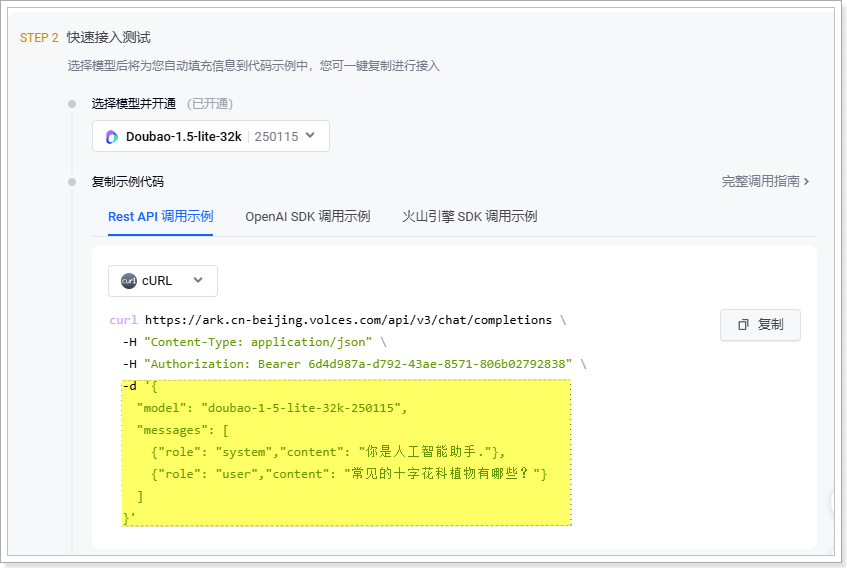This screenshot has height=568, width=847.
Task: Click the API endpoint URL in the curl command
Action: pyautogui.click(x=348, y=320)
